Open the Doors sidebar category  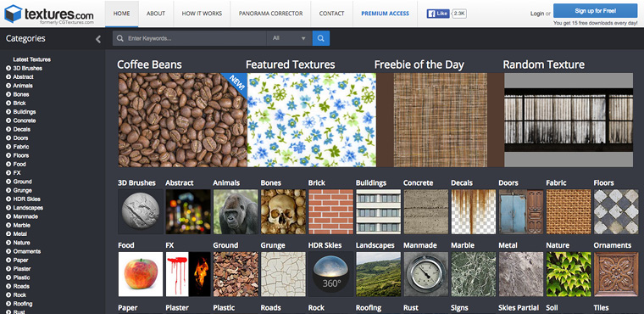20,137
